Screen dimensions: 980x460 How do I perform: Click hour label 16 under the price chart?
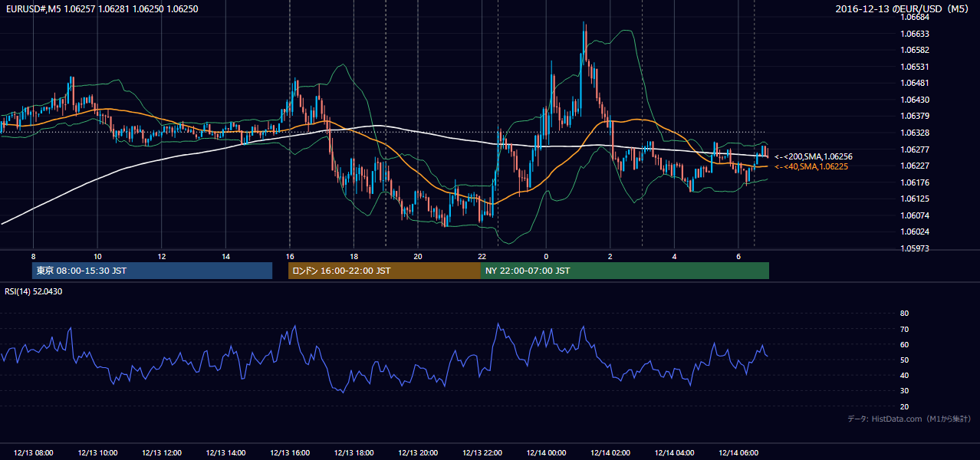290,256
